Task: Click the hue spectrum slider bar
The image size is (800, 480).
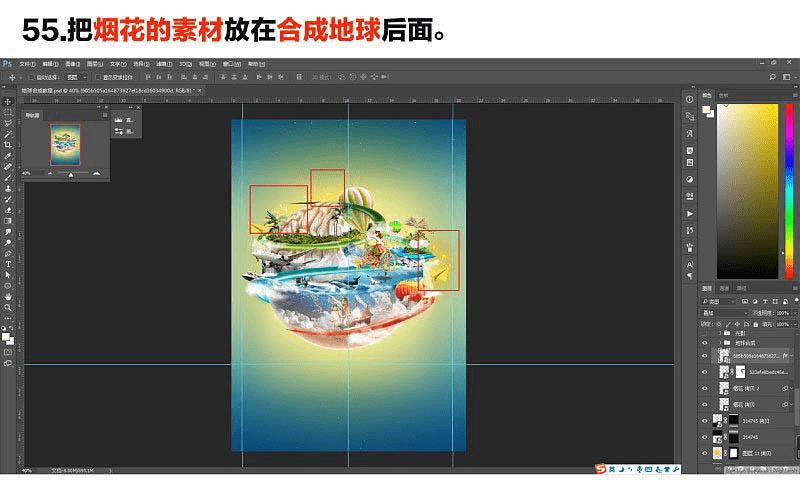Action: pos(789,191)
